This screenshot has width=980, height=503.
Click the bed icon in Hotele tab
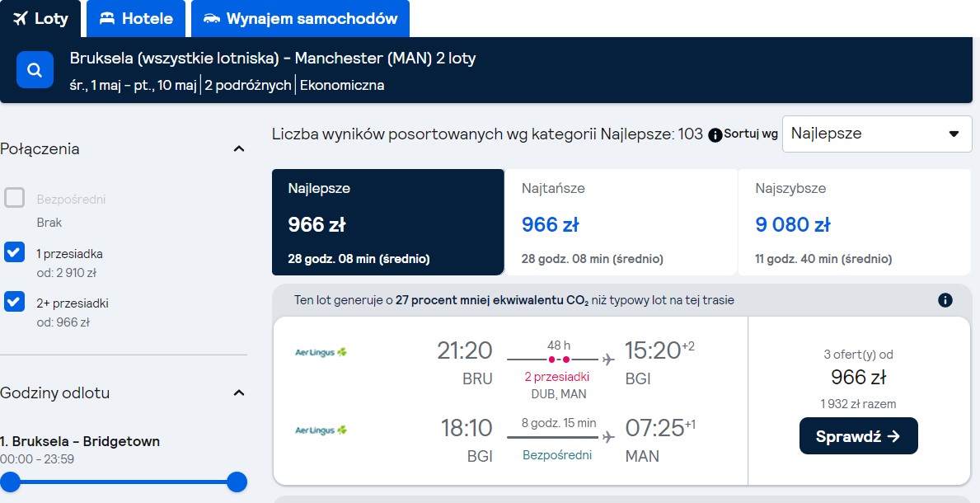107,19
